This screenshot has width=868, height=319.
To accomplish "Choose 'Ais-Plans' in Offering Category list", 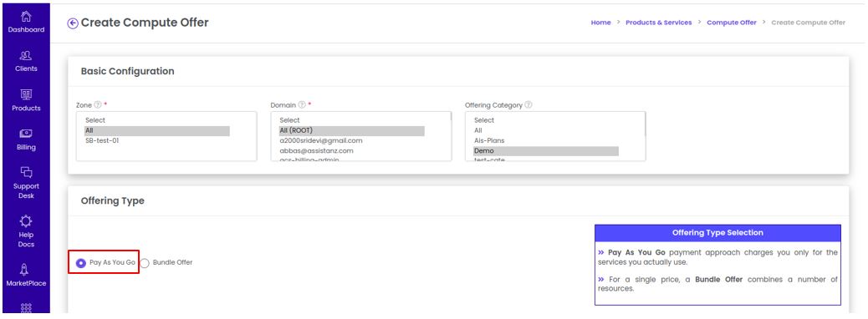I will coord(546,140).
